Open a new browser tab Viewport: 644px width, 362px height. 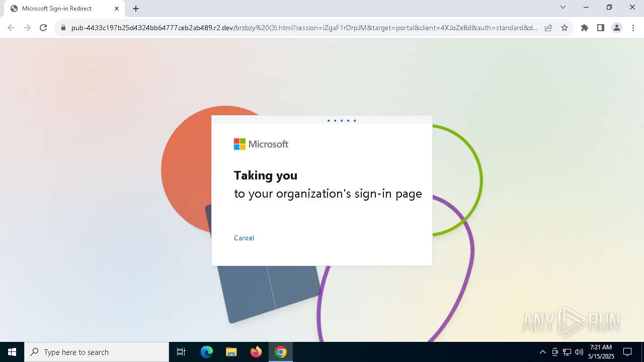coord(136,9)
